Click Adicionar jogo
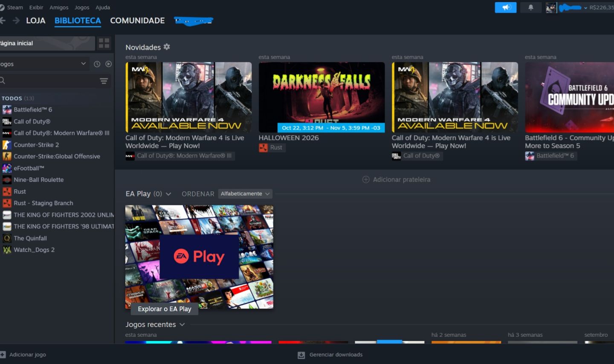 [23, 355]
